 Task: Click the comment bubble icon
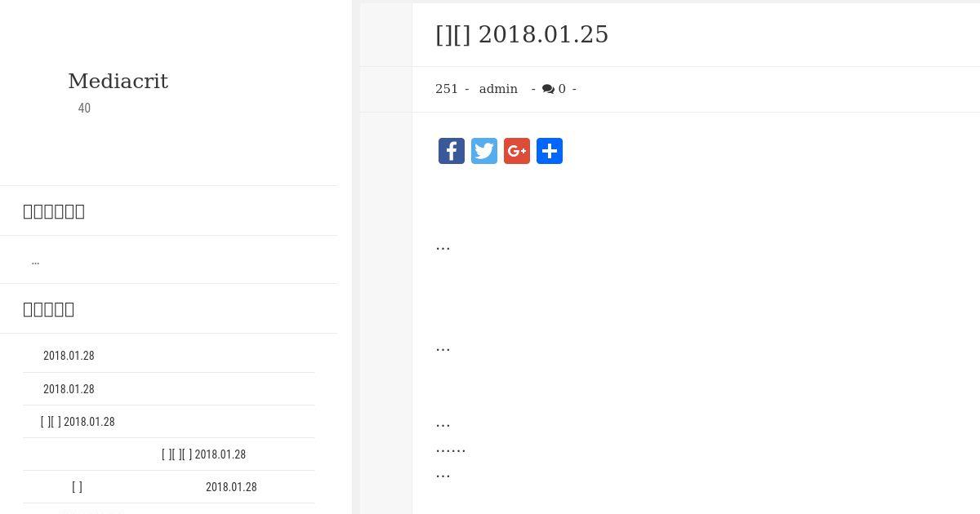coord(548,89)
